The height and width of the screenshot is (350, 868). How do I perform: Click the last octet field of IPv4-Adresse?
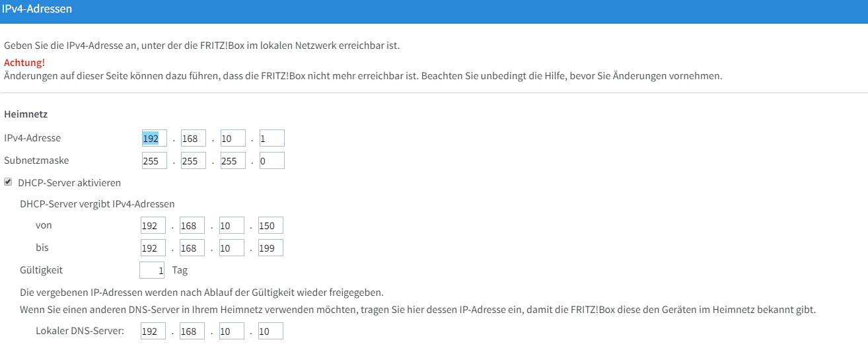271,138
